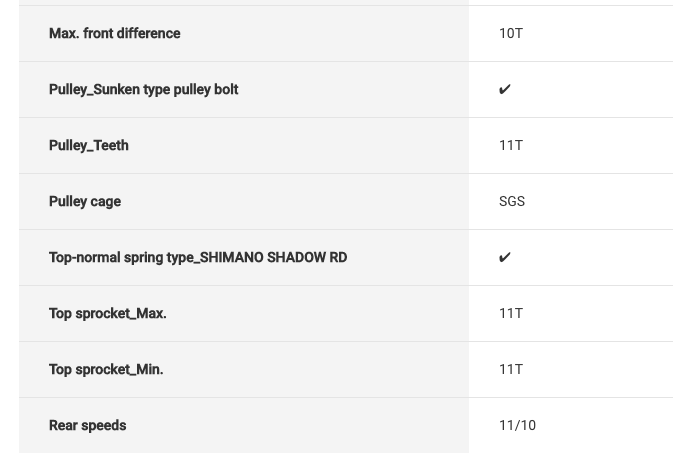Select the 11T value for Top sprocket_Min.
Viewport: 673px width, 453px height.
click(510, 369)
